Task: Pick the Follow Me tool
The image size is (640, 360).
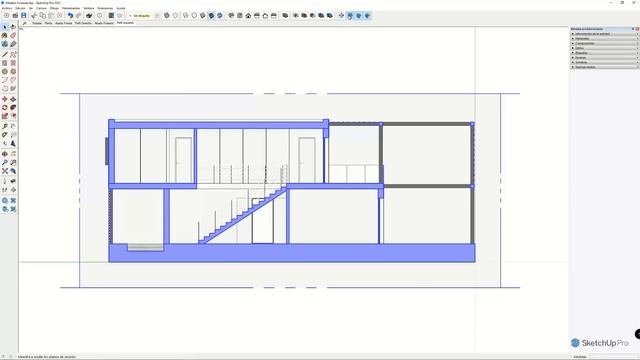Action: (13, 108)
